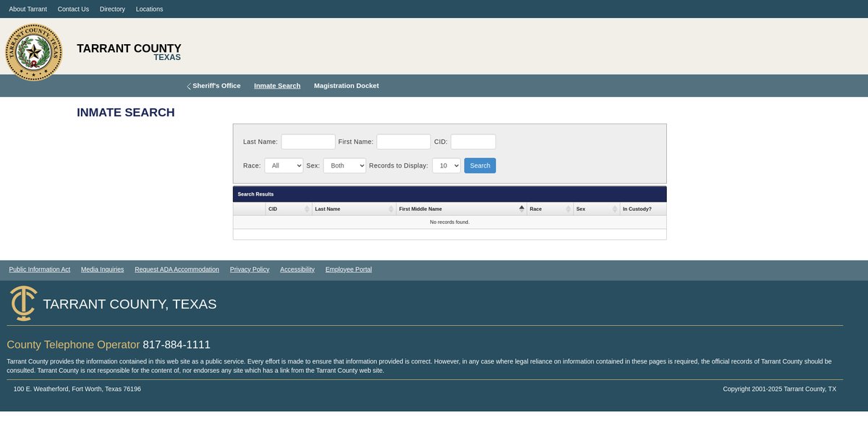Open the Magistration Docket nav item
Screen dimensions: 868x448
(346, 86)
